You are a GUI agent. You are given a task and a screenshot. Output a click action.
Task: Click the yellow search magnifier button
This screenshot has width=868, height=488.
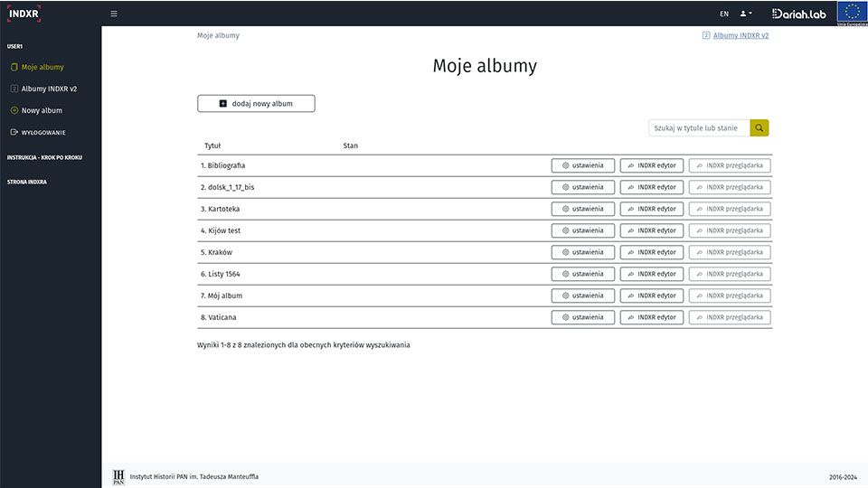pos(759,128)
